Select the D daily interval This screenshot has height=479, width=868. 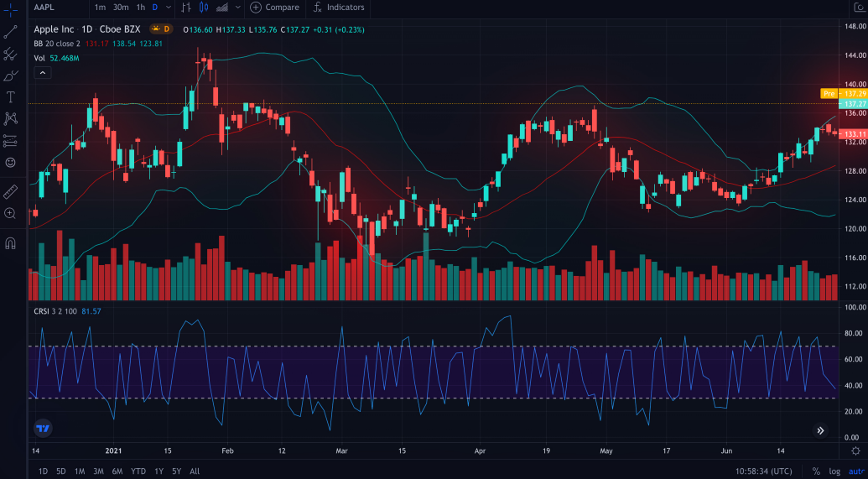155,8
